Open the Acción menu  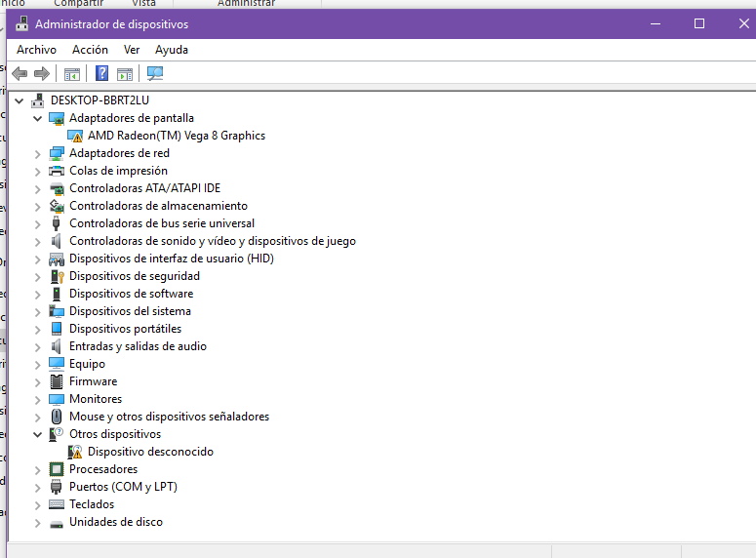click(90, 50)
